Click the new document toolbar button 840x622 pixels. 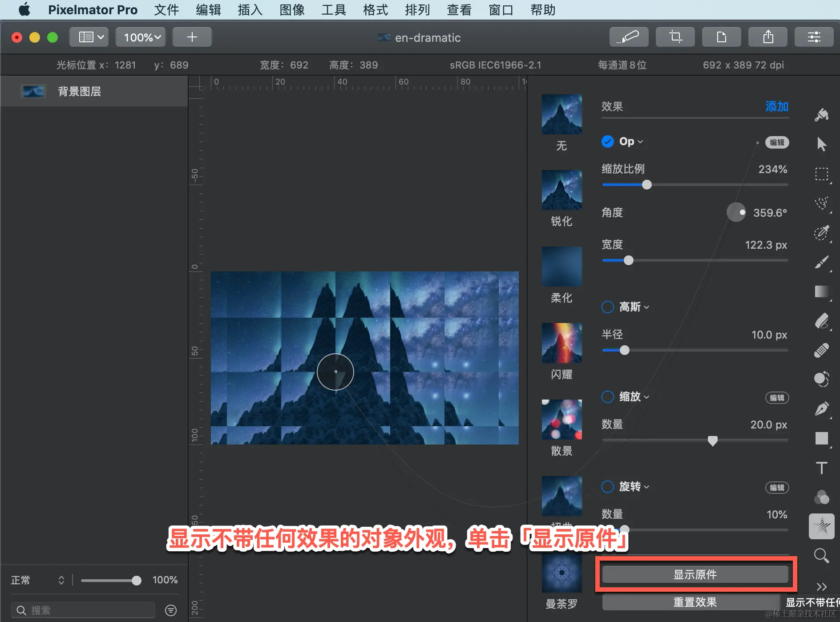click(721, 37)
